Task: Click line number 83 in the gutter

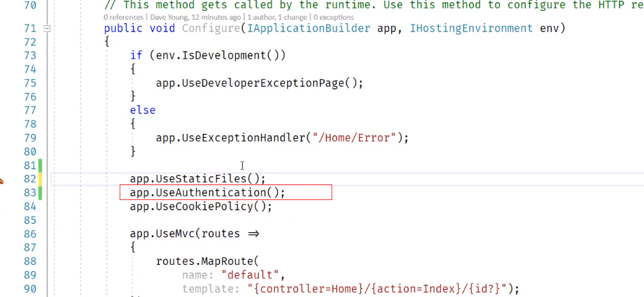Action: [30, 193]
